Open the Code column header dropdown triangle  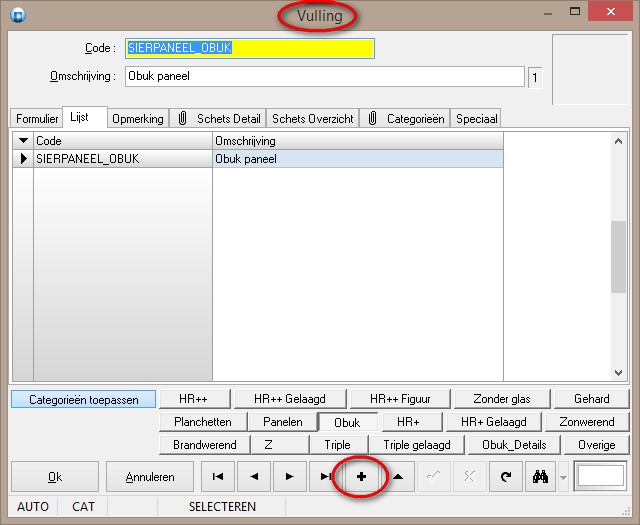pyautogui.click(x=23, y=141)
